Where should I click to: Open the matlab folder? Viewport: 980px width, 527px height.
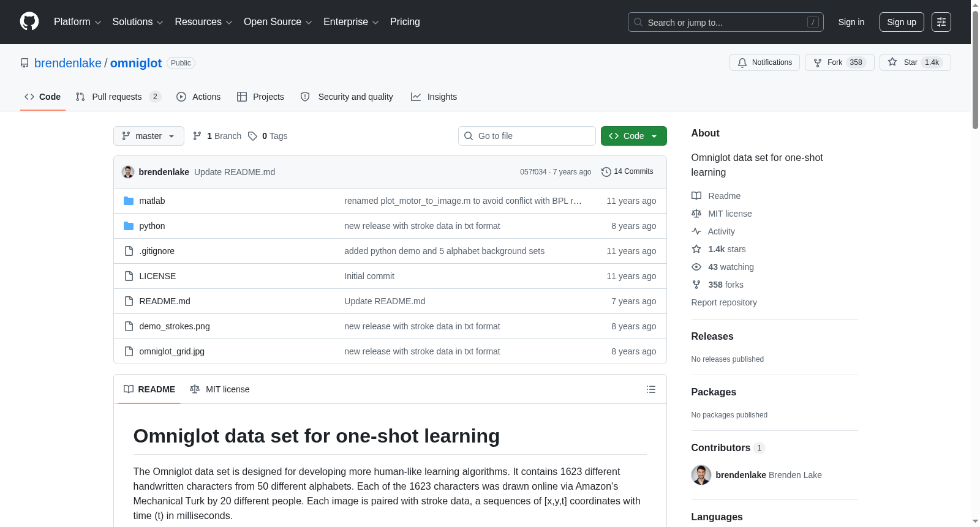(x=152, y=201)
